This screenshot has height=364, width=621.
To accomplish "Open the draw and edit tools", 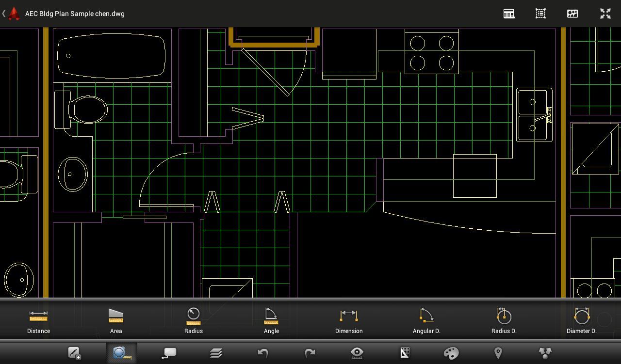I will pos(74,353).
